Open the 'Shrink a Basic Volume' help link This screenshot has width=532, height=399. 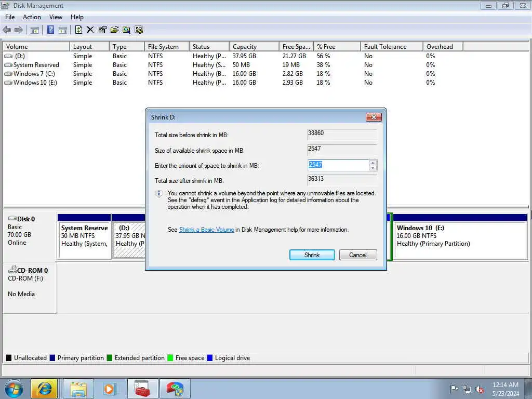[207, 230]
